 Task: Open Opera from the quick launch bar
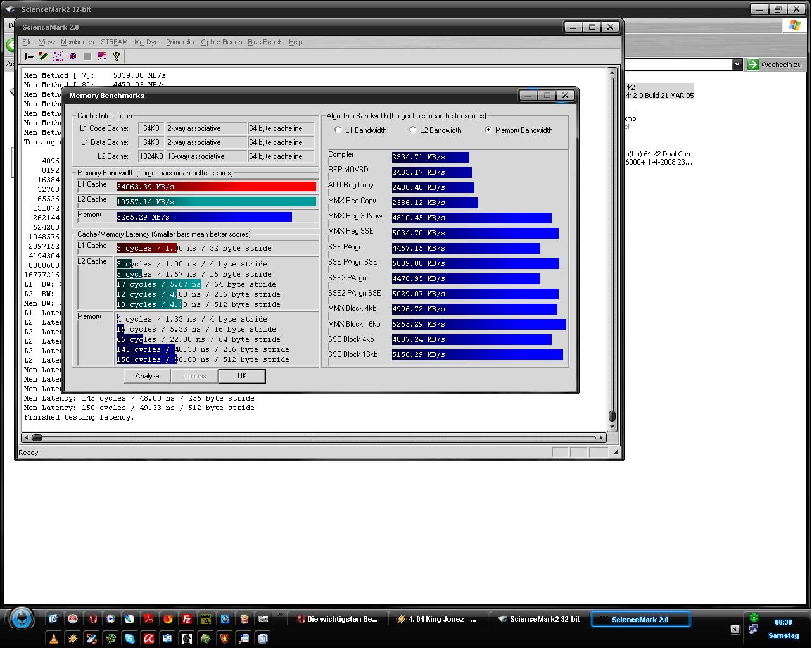click(x=92, y=619)
